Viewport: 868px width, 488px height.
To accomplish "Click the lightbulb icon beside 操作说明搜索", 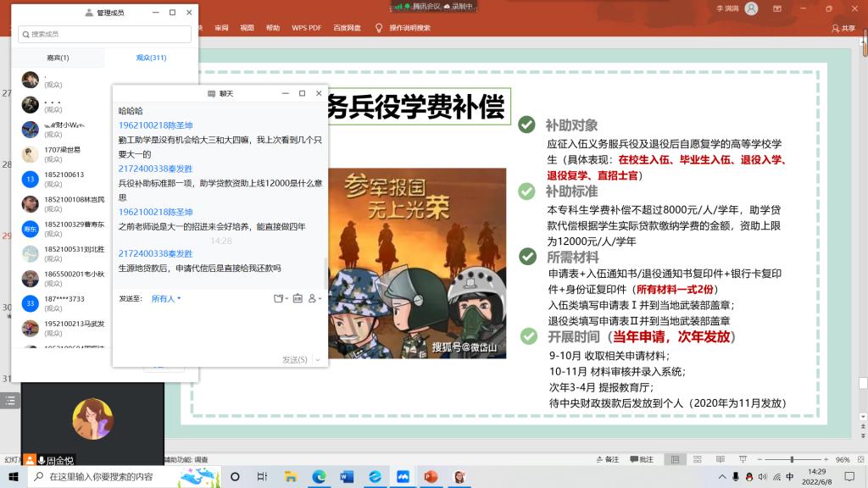I will 379,28.
